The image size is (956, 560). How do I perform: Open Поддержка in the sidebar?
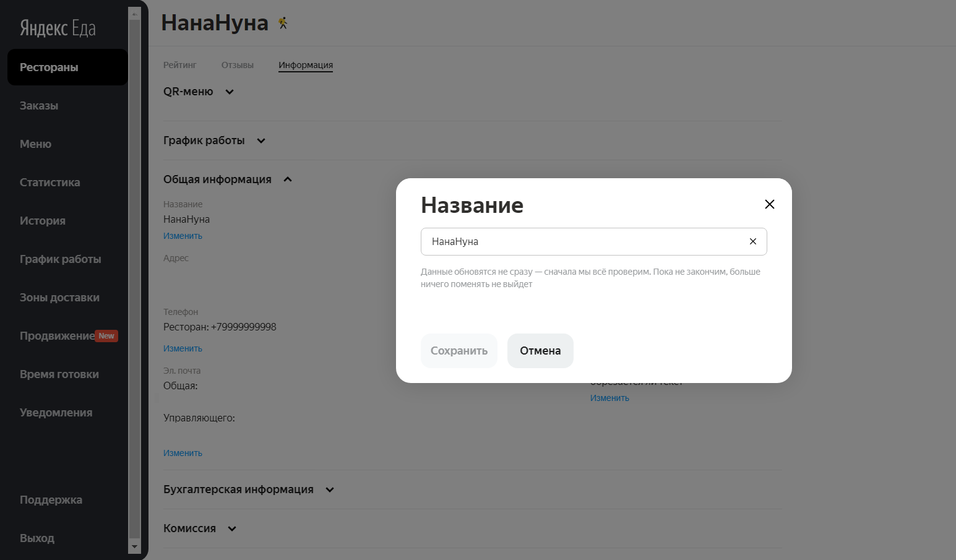click(x=51, y=500)
